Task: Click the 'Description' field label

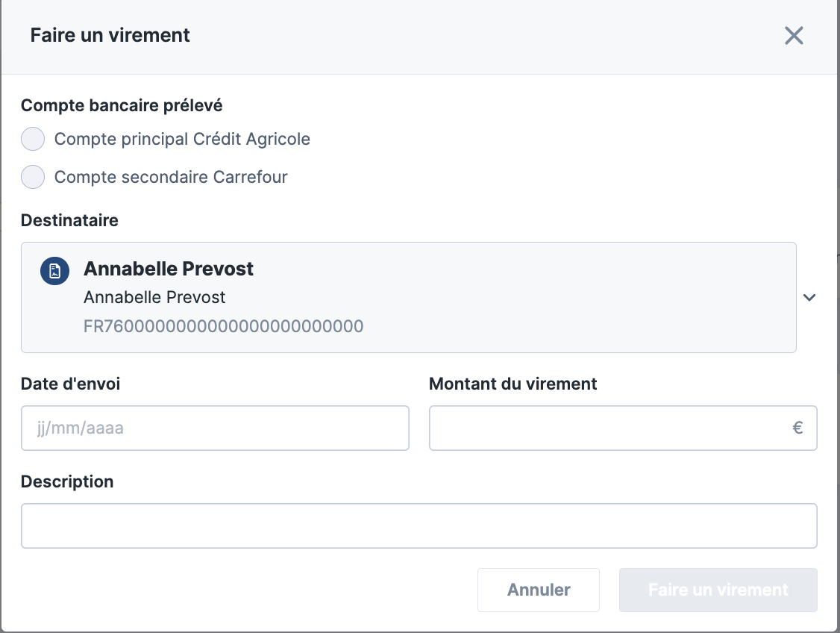Action: pyautogui.click(x=67, y=481)
